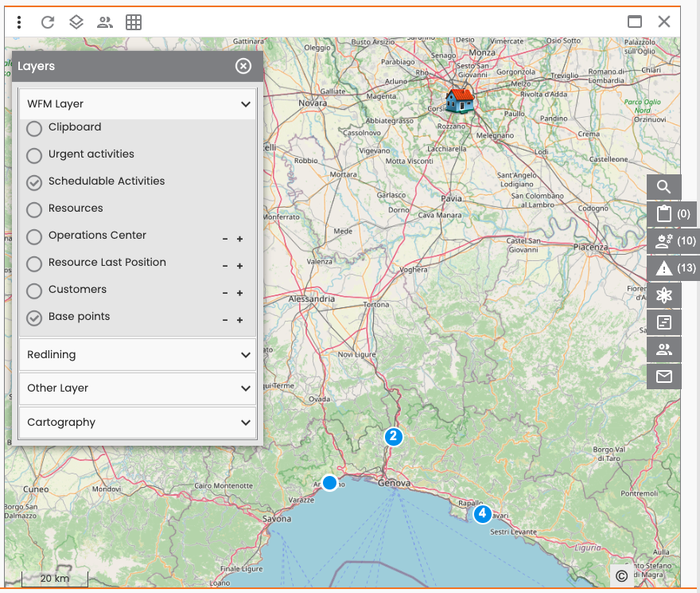Screen dimensions: 700x593
Task: Click the blue cluster marker labeled 4
Action: [x=482, y=514]
